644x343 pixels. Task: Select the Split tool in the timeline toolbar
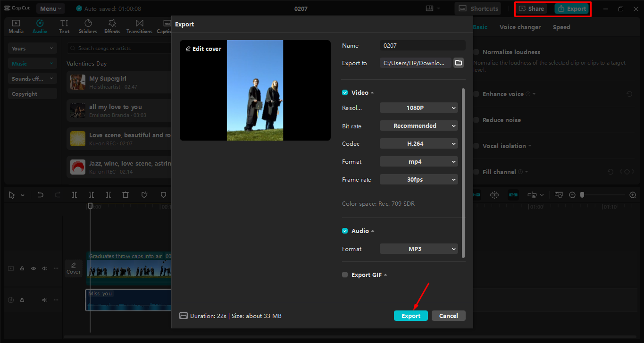pos(75,194)
